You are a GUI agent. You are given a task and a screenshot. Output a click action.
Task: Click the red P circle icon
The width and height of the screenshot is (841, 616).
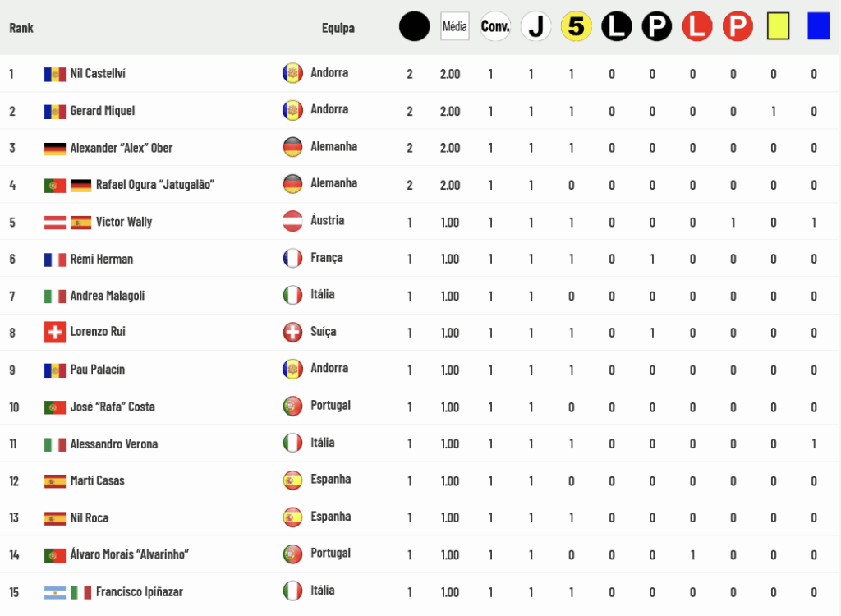click(x=738, y=26)
